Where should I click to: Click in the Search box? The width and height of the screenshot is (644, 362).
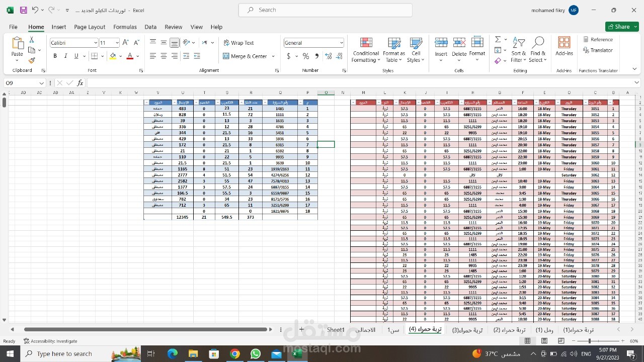coord(325,10)
